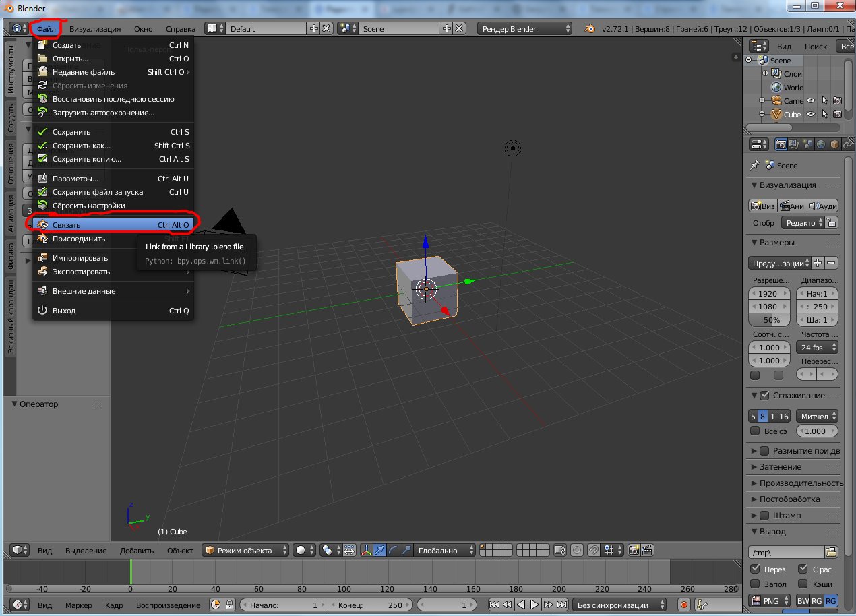Image resolution: width=856 pixels, height=616 pixels.
Task: Open Импортировать submenu
Action: tap(113, 258)
